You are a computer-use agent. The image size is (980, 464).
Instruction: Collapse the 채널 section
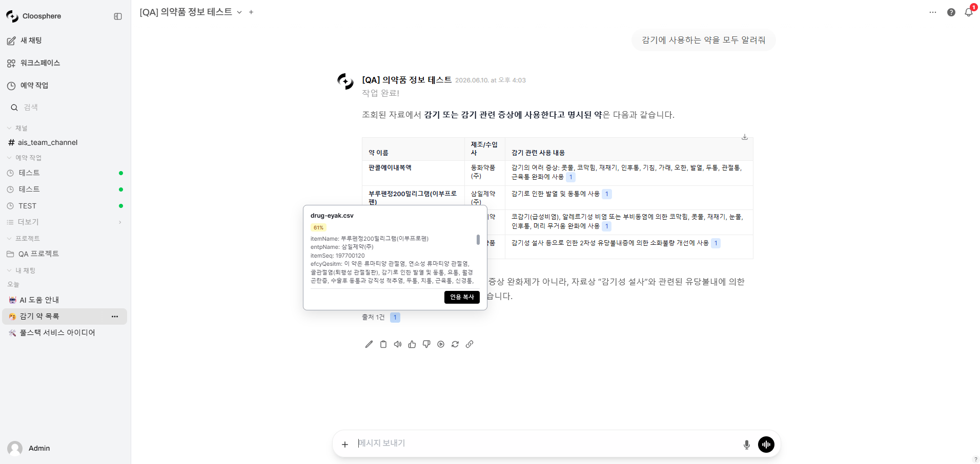(17, 128)
